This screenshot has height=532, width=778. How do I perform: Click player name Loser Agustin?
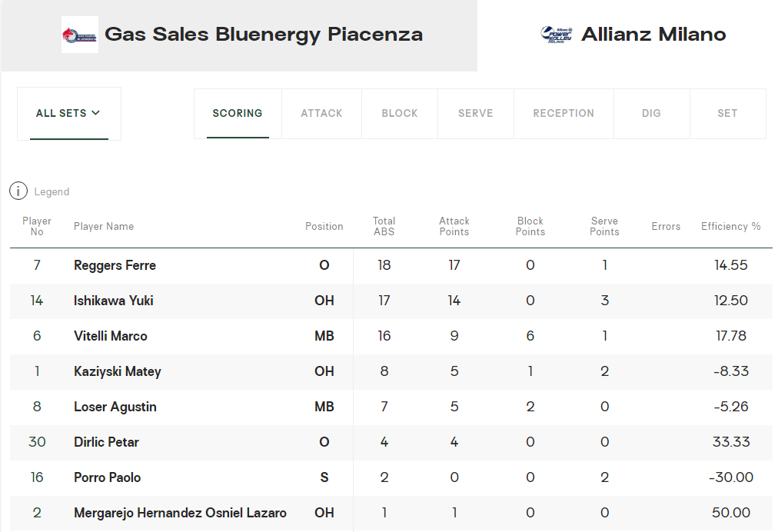(115, 407)
